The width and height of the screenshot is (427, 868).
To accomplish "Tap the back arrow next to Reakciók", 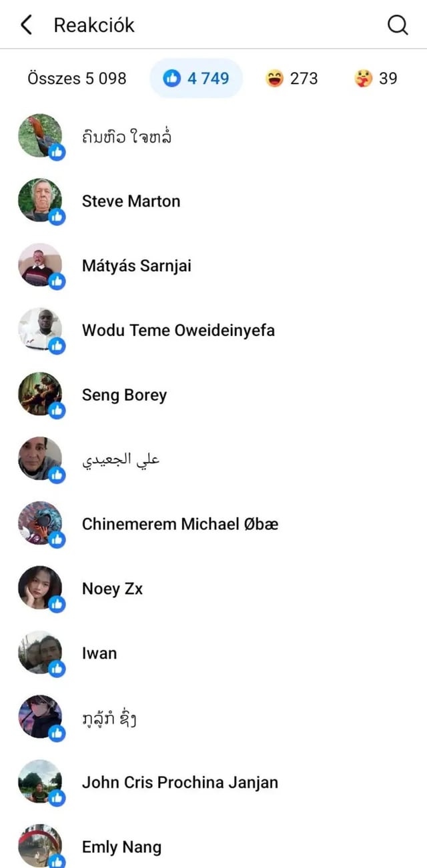I will coord(26,25).
